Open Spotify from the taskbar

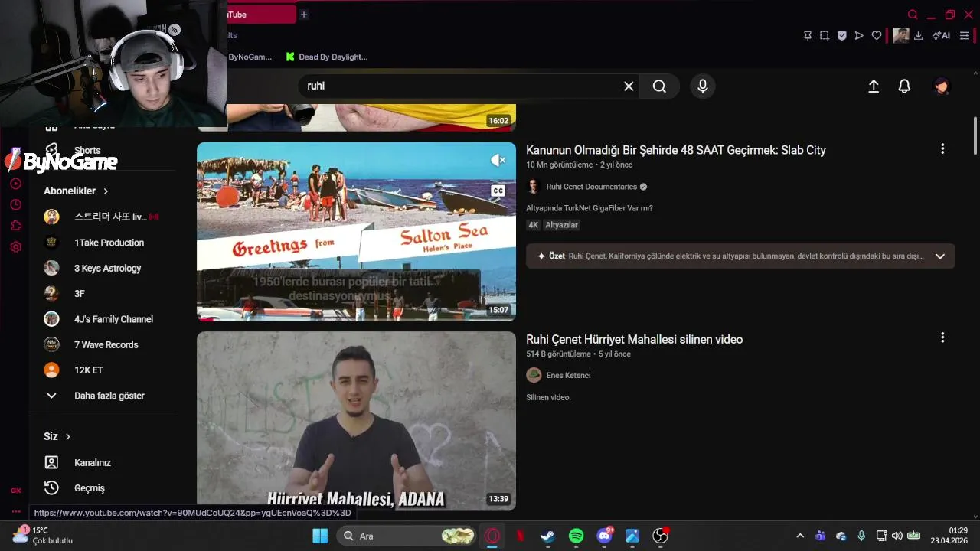[577, 536]
